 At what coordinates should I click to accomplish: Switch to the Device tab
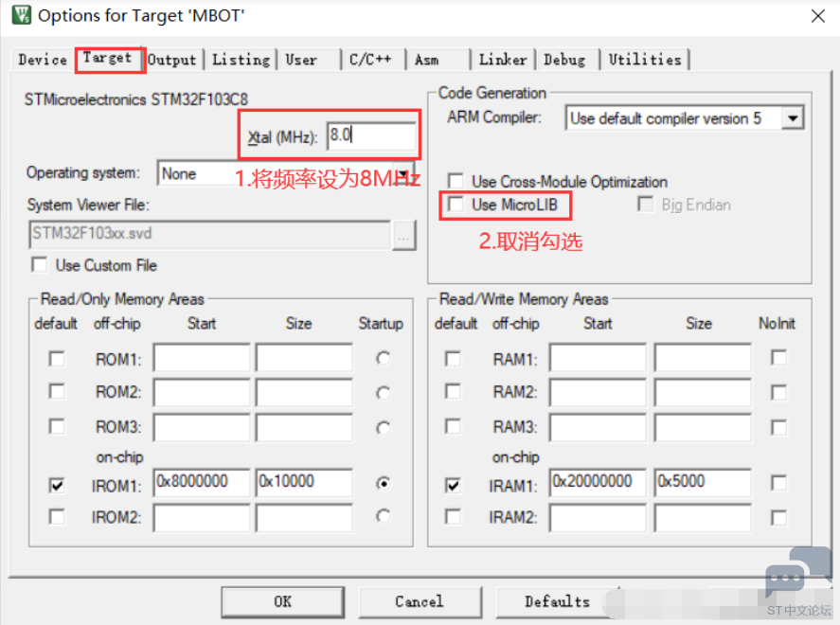click(43, 60)
